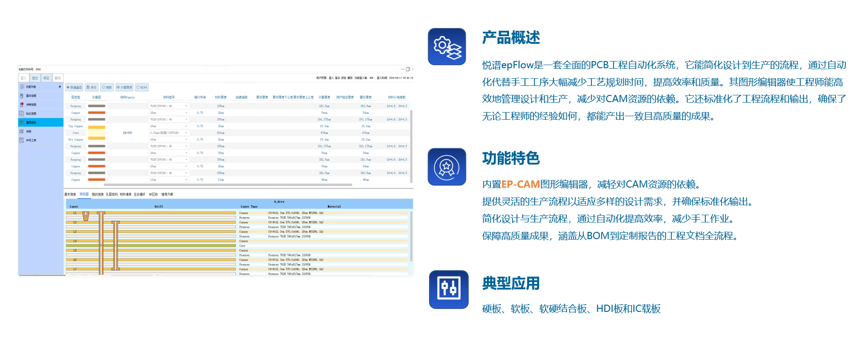Screen dimensions: 868x344
Task: Click the 计算厚度 button
Action: point(124,87)
